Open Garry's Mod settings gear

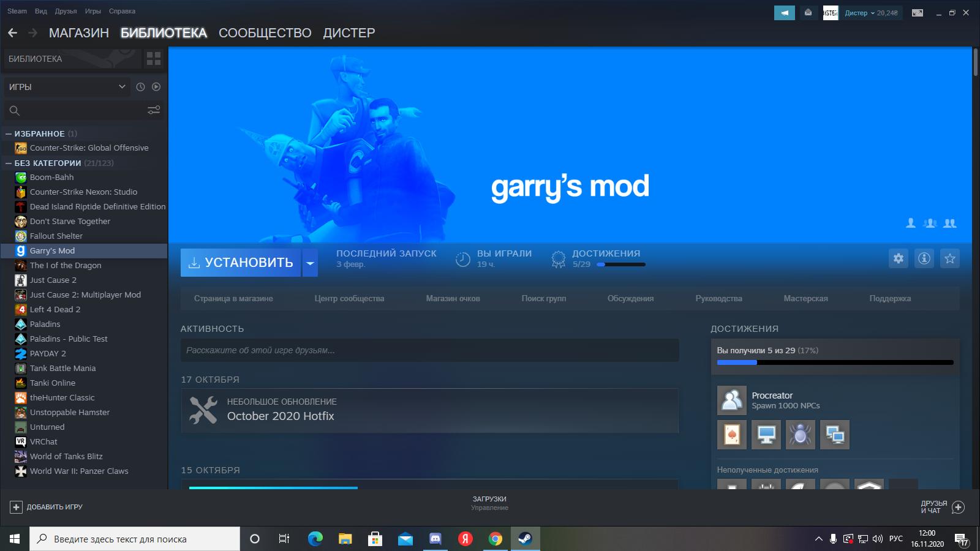pyautogui.click(x=899, y=258)
